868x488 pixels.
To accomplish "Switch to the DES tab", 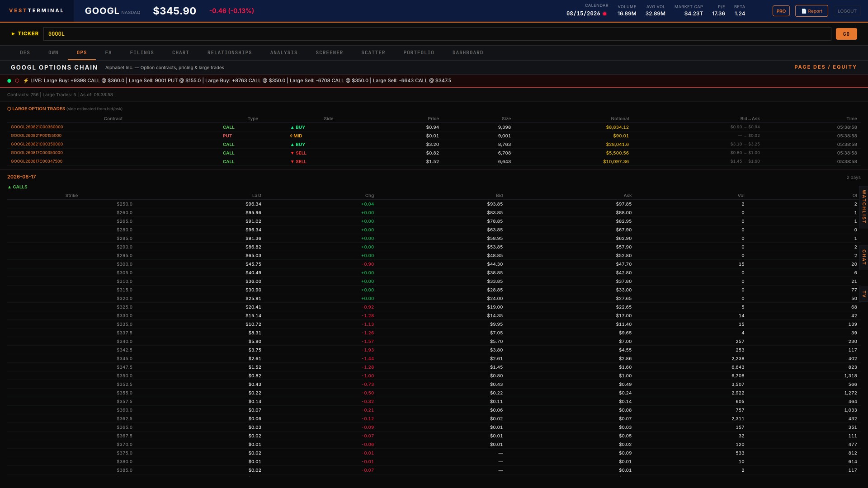I will (x=25, y=53).
